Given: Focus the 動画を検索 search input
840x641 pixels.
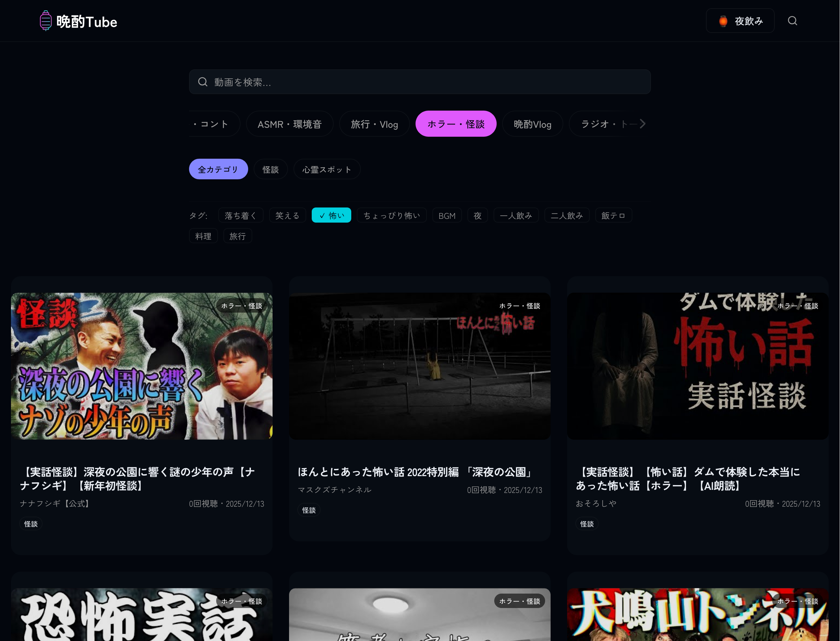Looking at the screenshot, I should 420,82.
